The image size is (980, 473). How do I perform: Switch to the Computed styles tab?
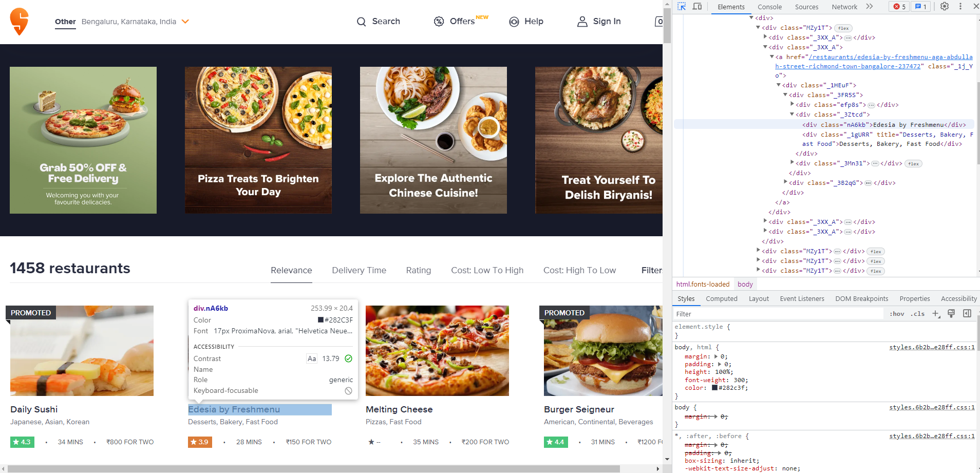[722, 298]
